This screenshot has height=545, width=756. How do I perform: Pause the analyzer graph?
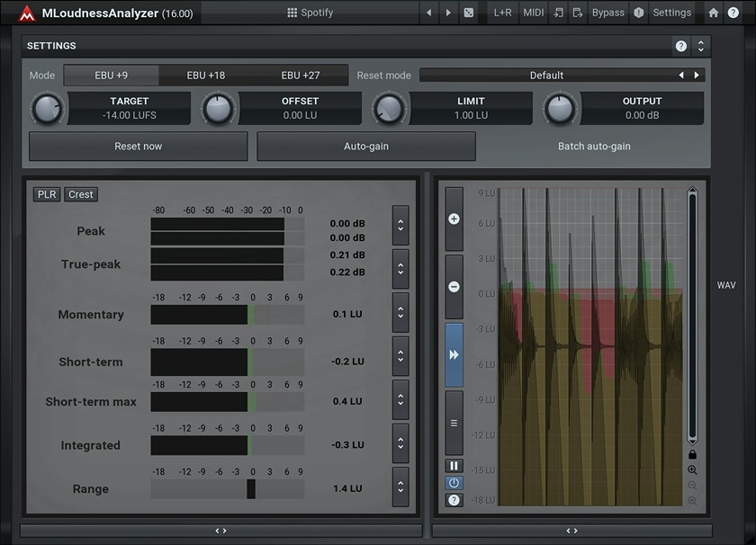[454, 465]
